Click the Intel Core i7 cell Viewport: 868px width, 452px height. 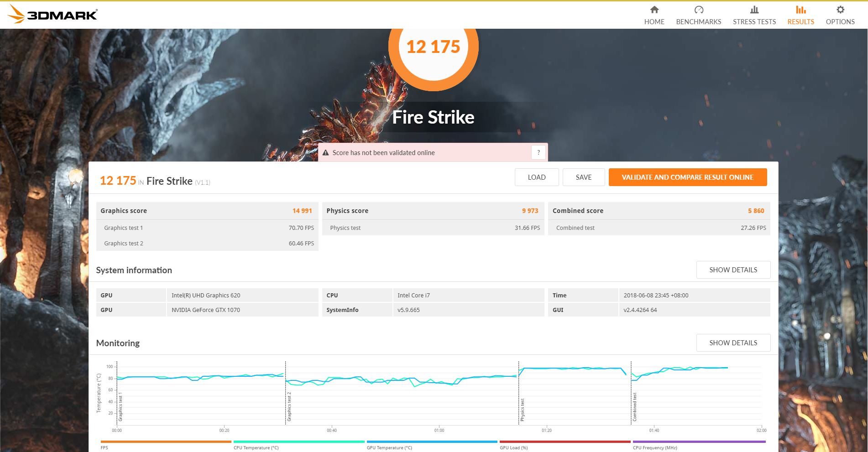tap(468, 295)
